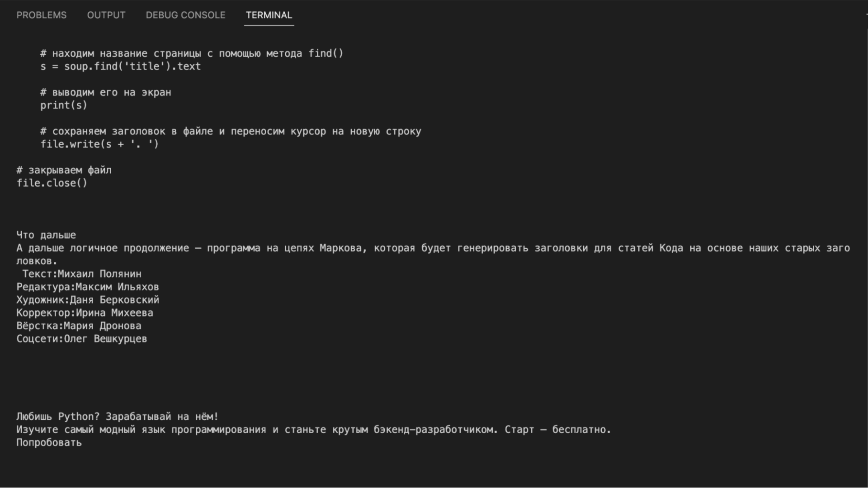Select the line Любишь Python? Зарабатывай на нём!
The image size is (868, 488).
(117, 416)
